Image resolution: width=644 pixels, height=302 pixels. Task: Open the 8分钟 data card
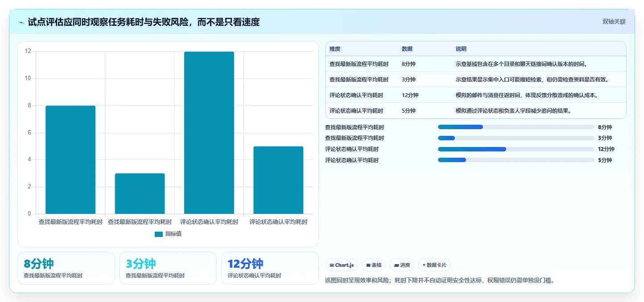(x=66, y=268)
